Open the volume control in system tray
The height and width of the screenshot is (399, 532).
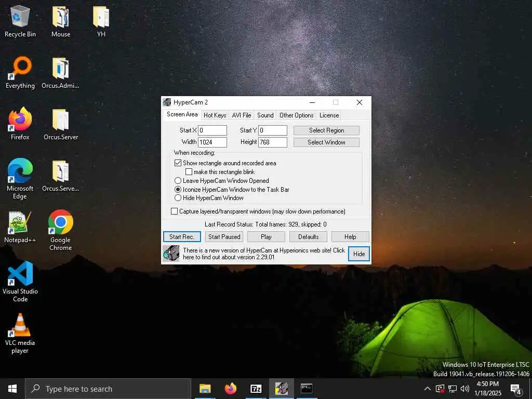pyautogui.click(x=465, y=389)
